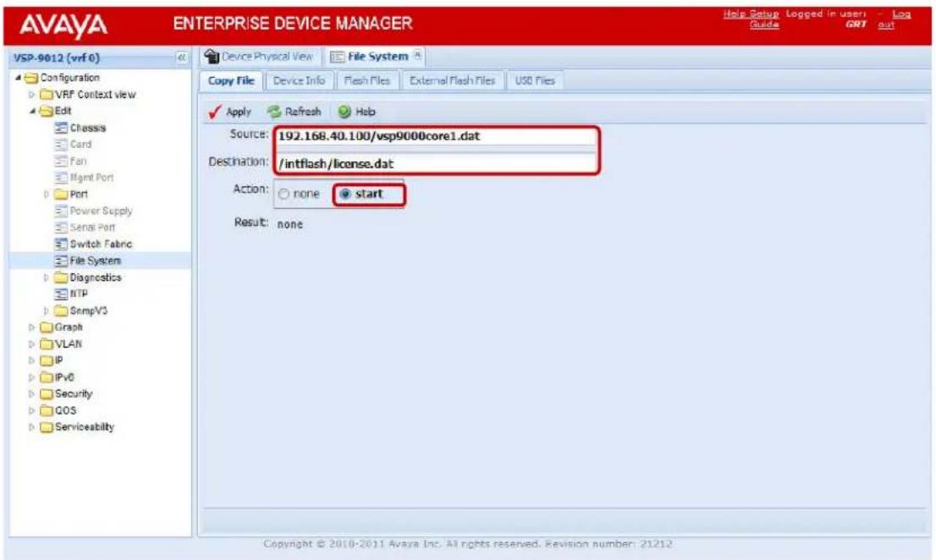Image resolution: width=936 pixels, height=560 pixels.
Task: Click the Card item icon
Action: (61, 145)
